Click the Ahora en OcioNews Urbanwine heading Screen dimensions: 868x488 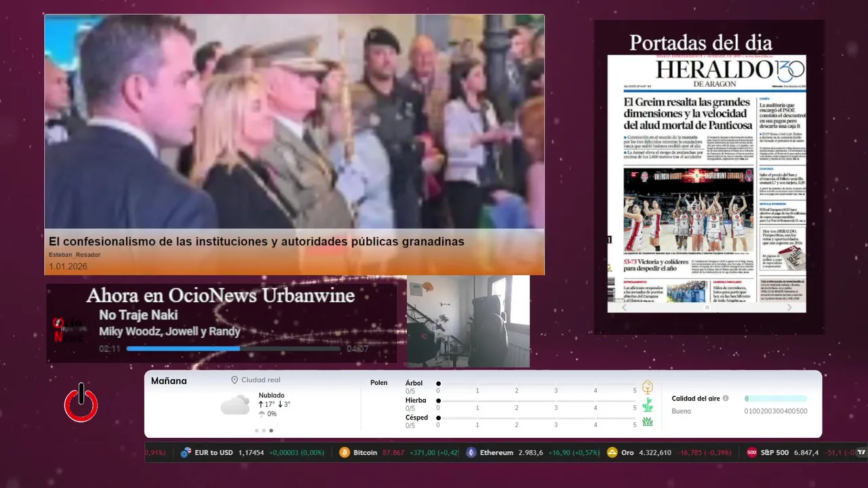pyautogui.click(x=220, y=296)
